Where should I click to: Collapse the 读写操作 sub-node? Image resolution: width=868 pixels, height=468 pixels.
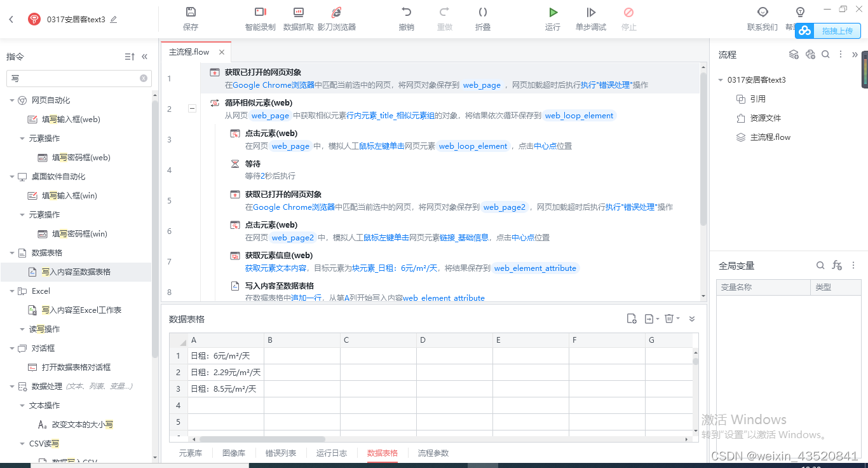pos(22,329)
